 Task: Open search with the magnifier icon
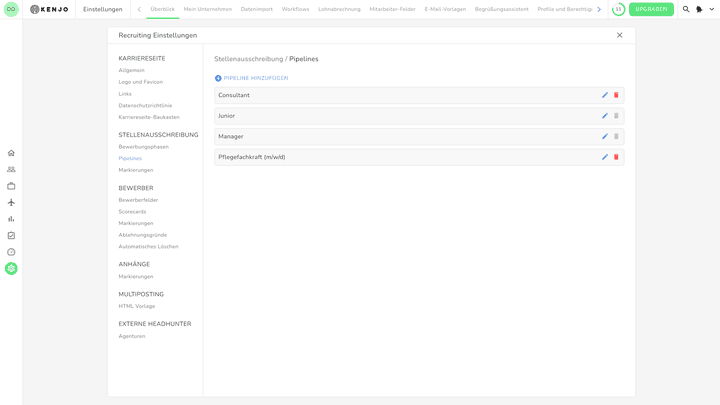[x=686, y=9]
